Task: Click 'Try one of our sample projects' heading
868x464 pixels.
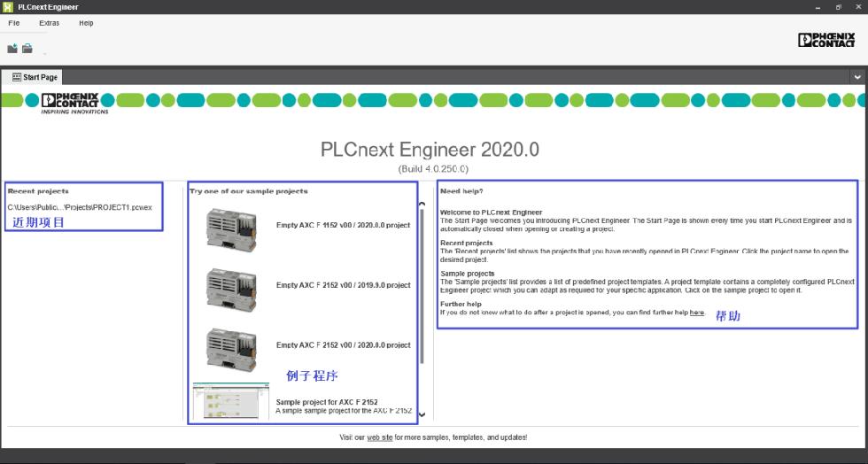Action: coord(249,191)
